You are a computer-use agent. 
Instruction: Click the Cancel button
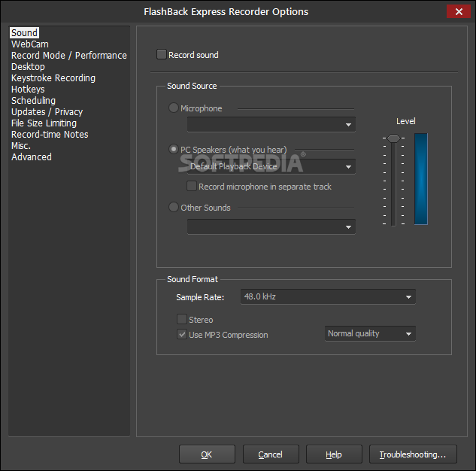click(x=271, y=454)
